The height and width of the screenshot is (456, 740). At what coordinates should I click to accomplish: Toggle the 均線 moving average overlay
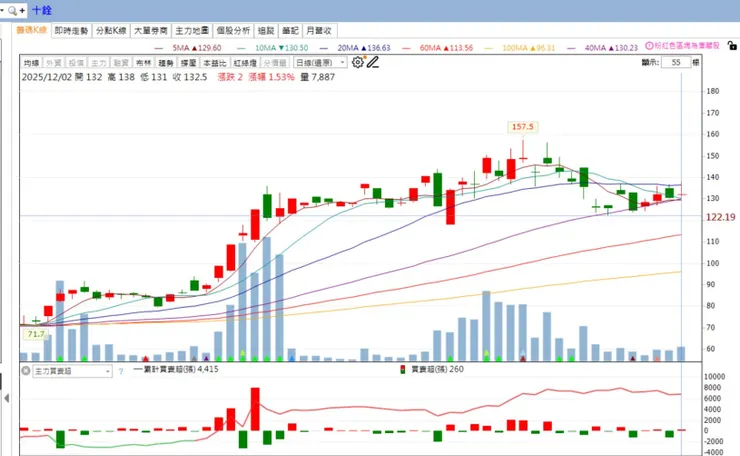pyautogui.click(x=31, y=63)
